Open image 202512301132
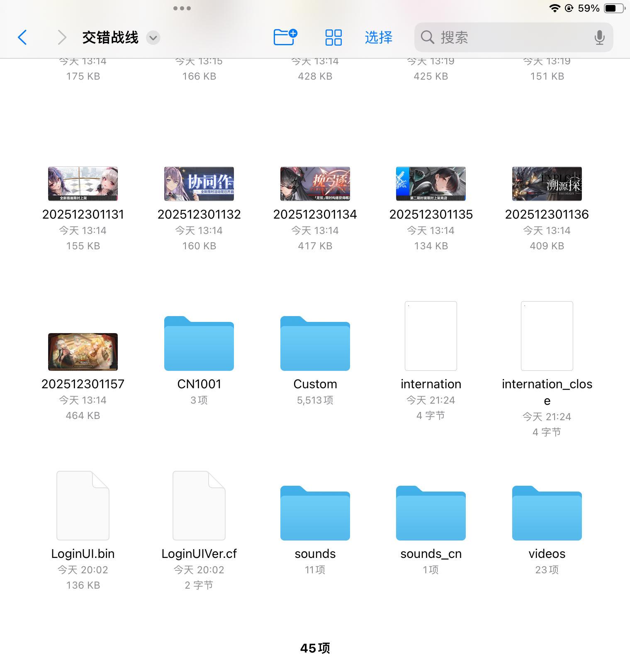This screenshot has width=630, height=672. pos(199,184)
